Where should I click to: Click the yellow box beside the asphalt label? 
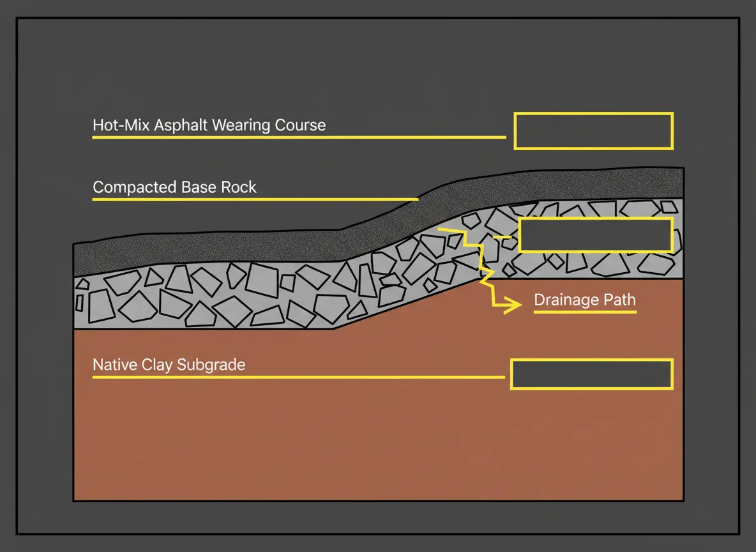(x=593, y=130)
